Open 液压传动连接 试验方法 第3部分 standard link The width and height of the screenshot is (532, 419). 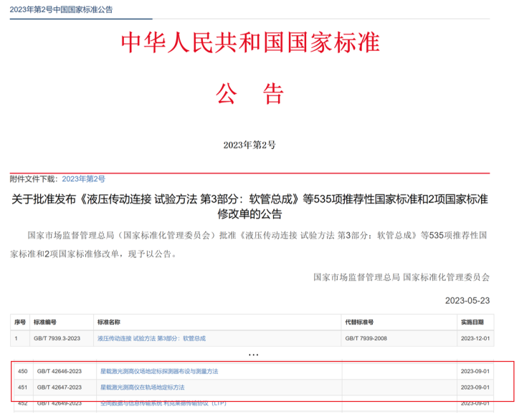151,338
